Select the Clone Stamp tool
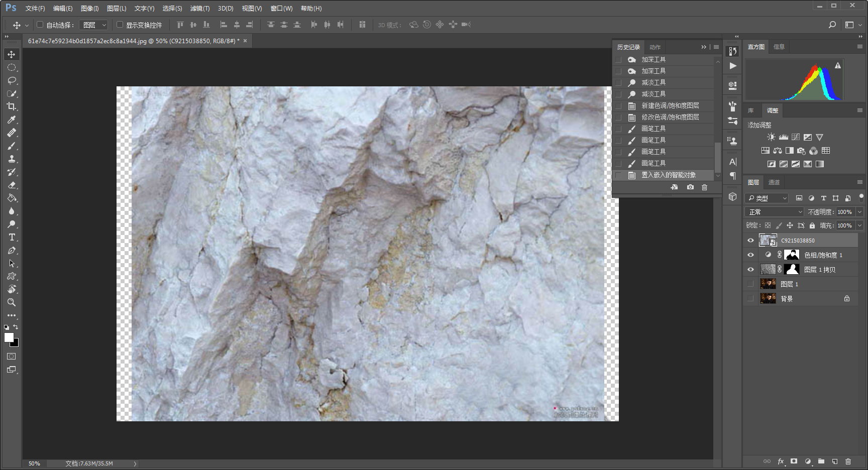868x470 pixels. [12, 159]
